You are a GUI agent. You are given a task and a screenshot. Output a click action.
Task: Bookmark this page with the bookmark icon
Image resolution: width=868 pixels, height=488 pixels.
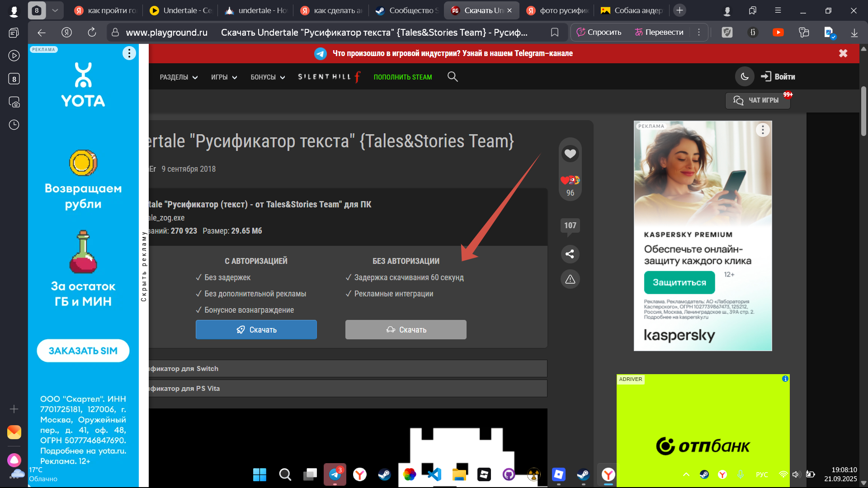pos(555,33)
